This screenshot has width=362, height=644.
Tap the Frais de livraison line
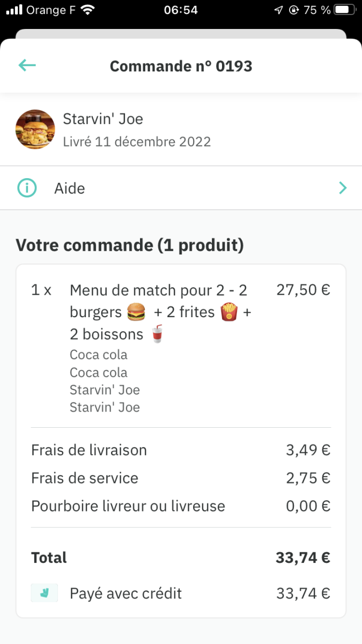tap(89, 450)
